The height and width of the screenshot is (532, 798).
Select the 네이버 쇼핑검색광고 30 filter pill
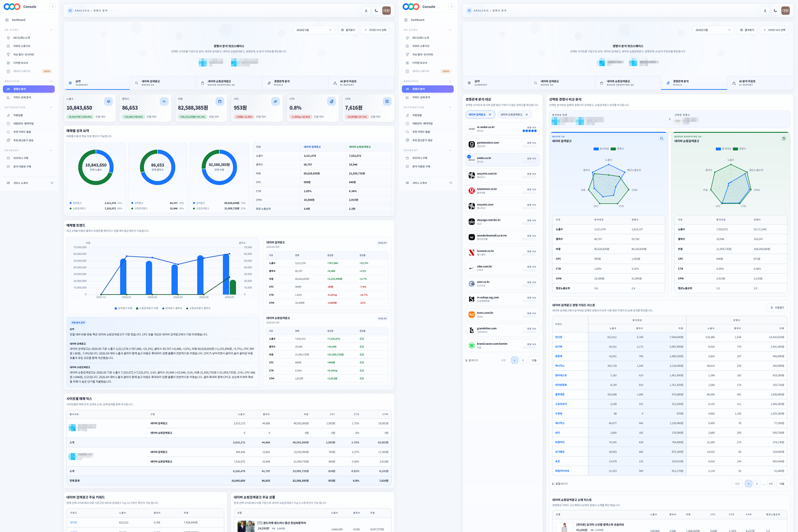pyautogui.click(x=514, y=115)
